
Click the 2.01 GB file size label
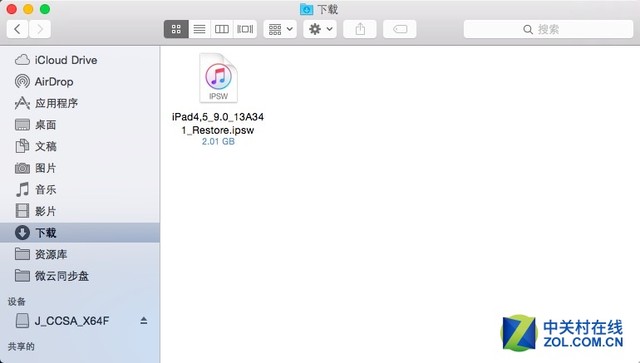[218, 142]
